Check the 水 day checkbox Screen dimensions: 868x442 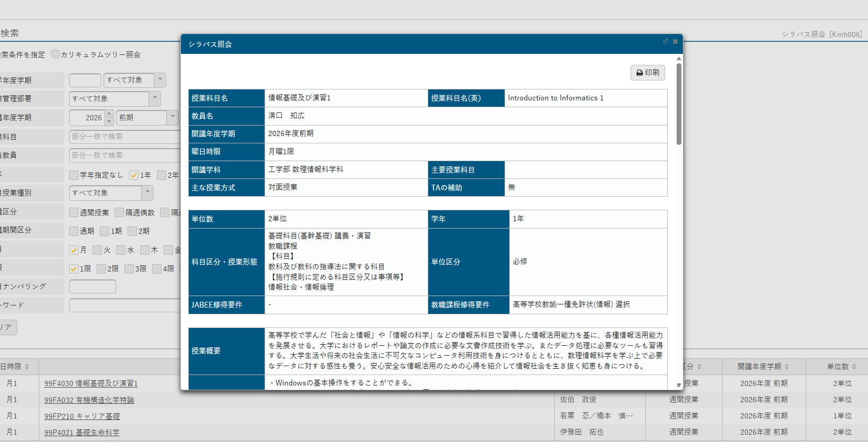(121, 250)
